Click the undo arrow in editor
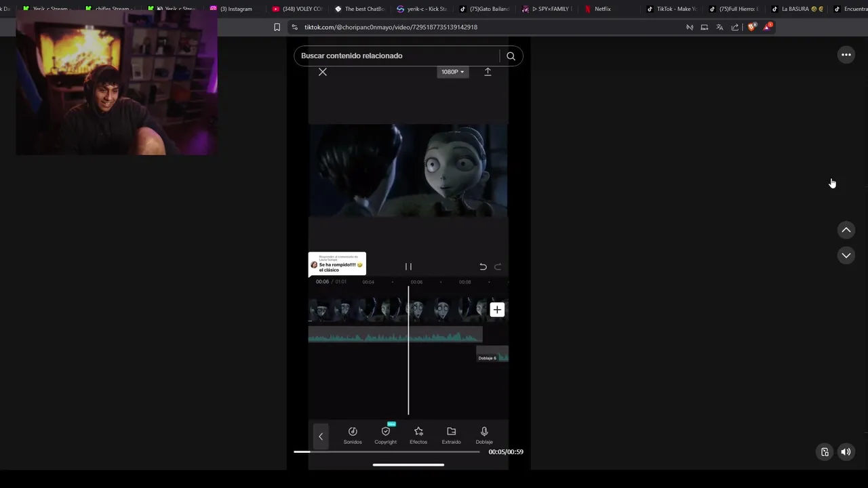868x488 pixels. (483, 267)
